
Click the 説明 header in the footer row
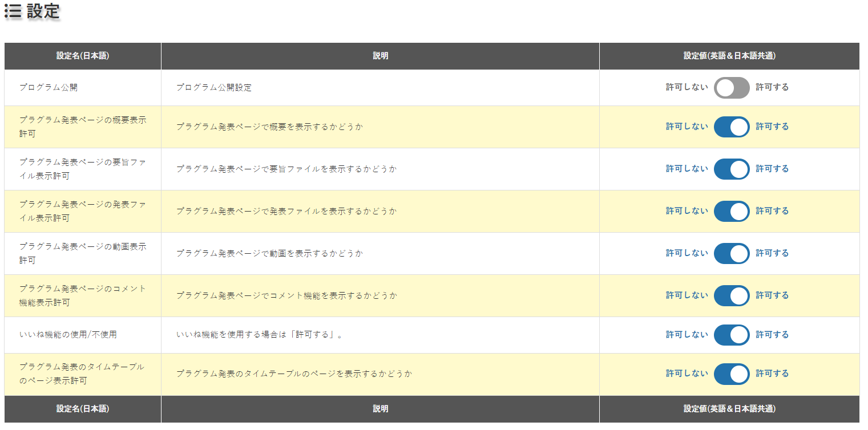380,409
